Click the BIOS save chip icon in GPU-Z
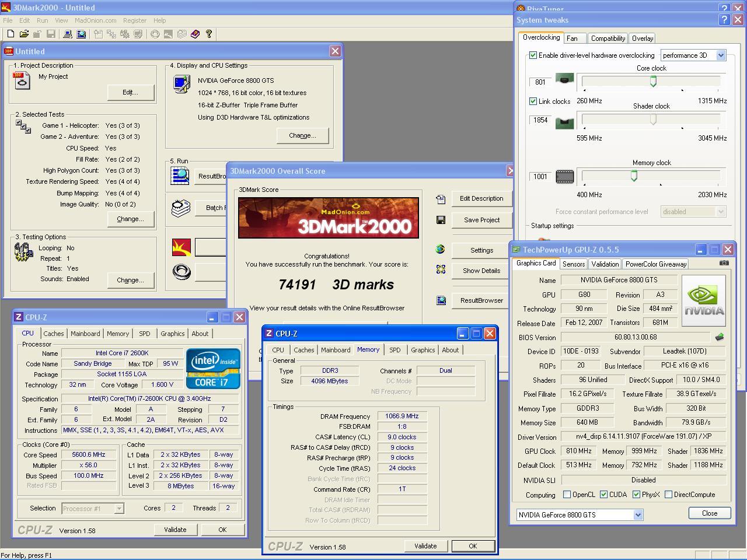The width and height of the screenshot is (747, 560). (x=720, y=337)
